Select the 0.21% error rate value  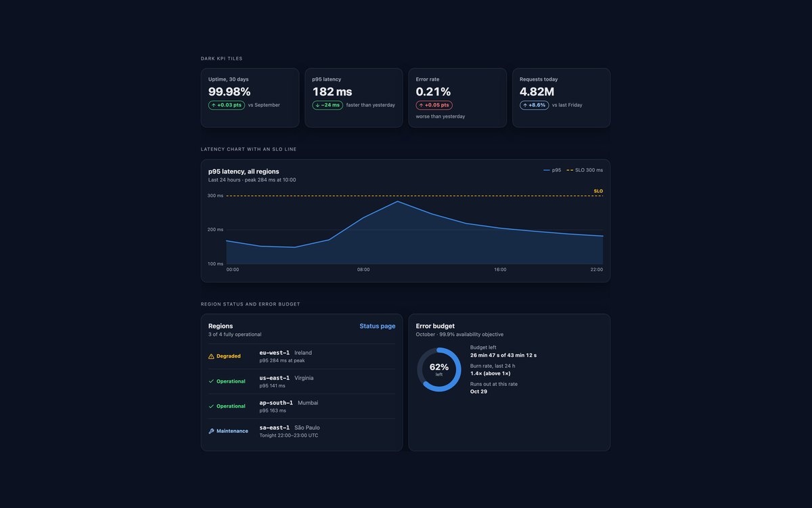click(434, 91)
